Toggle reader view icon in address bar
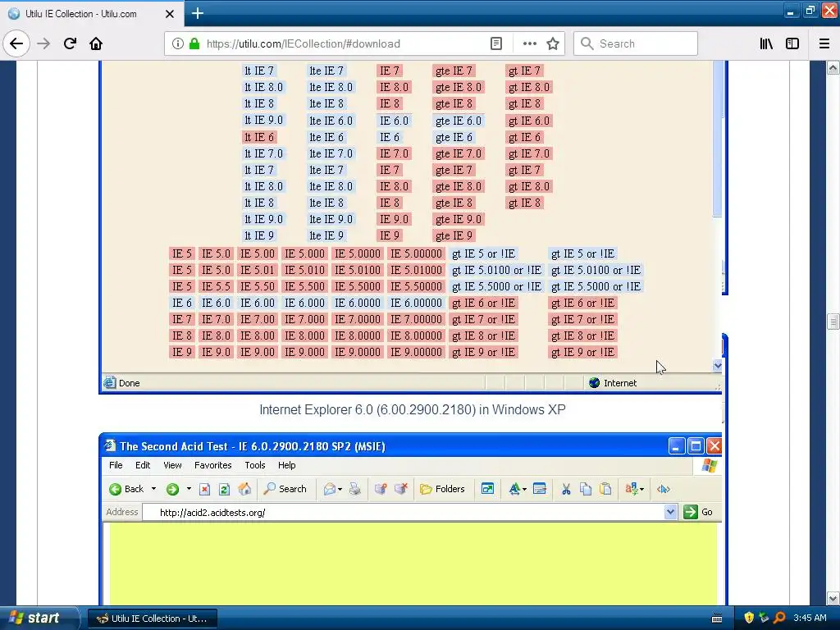Viewport: 840px width, 630px height. [496, 43]
